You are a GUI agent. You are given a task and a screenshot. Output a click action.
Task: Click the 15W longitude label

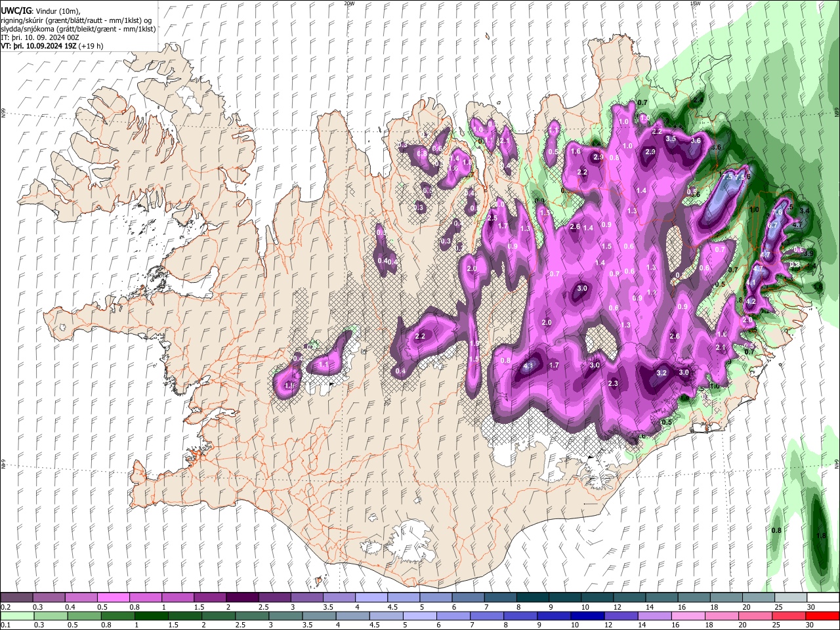click(x=696, y=3)
